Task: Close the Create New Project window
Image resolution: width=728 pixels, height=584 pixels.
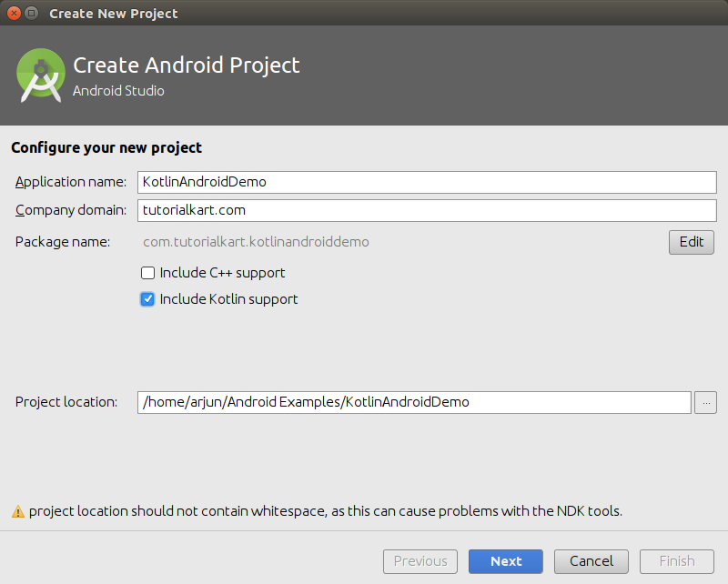Action: (x=14, y=13)
